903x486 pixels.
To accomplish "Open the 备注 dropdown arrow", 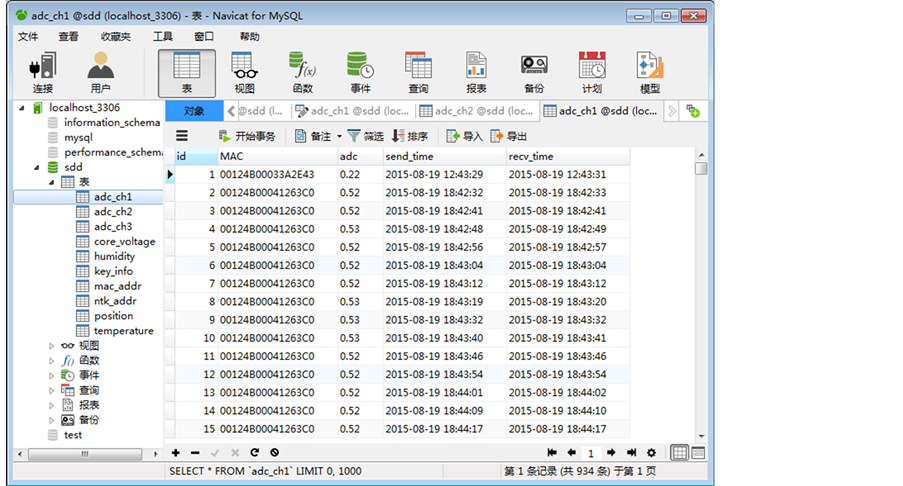I will (x=339, y=136).
